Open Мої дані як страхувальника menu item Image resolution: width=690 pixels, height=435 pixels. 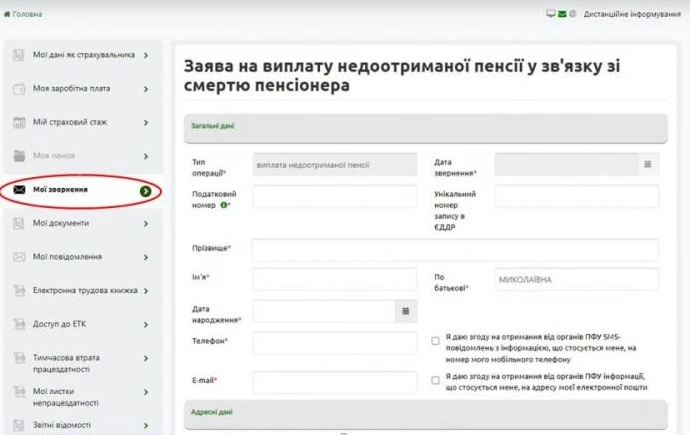(x=83, y=55)
